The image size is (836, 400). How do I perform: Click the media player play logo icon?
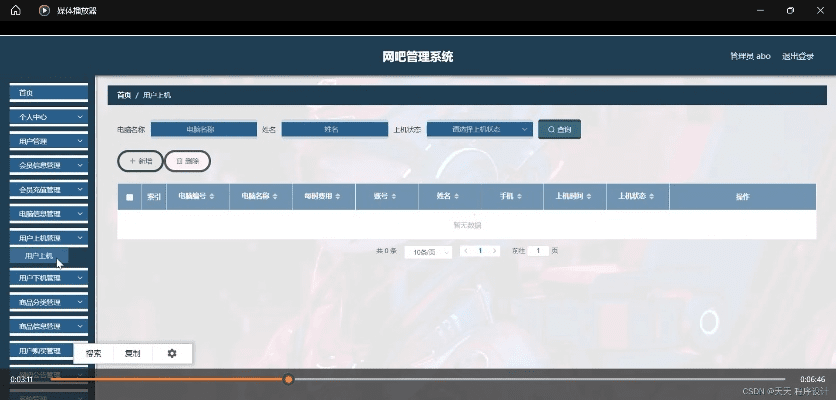click(x=44, y=10)
